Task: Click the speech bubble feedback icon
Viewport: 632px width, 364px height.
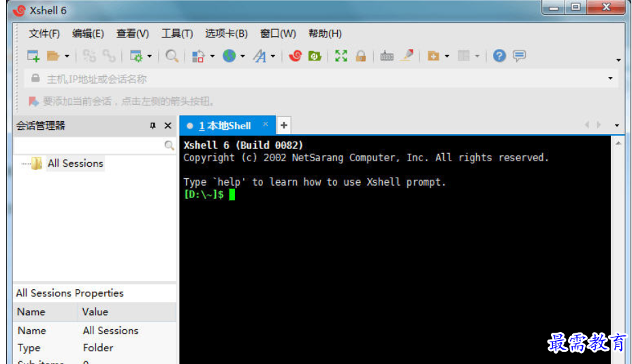Action: [519, 56]
